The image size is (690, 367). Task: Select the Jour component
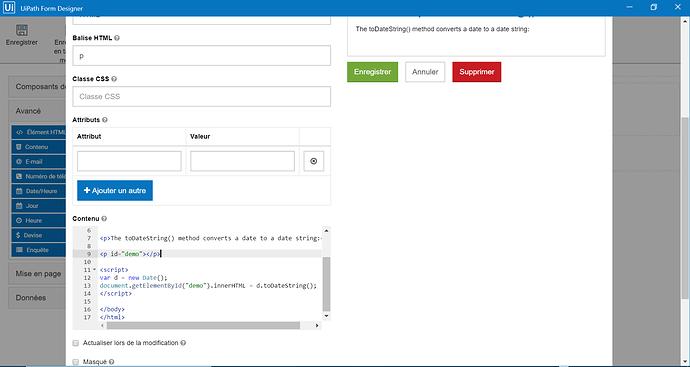[x=39, y=206]
